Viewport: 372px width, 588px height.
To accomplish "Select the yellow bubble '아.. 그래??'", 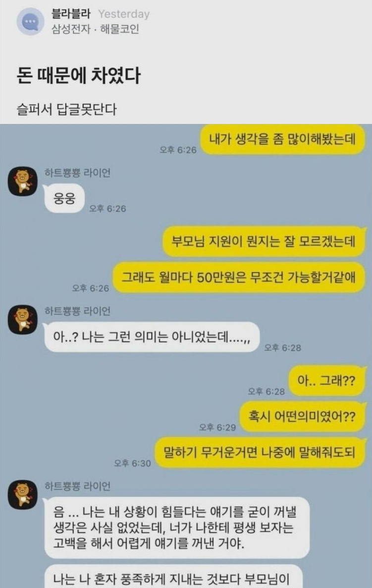I will [x=326, y=381].
